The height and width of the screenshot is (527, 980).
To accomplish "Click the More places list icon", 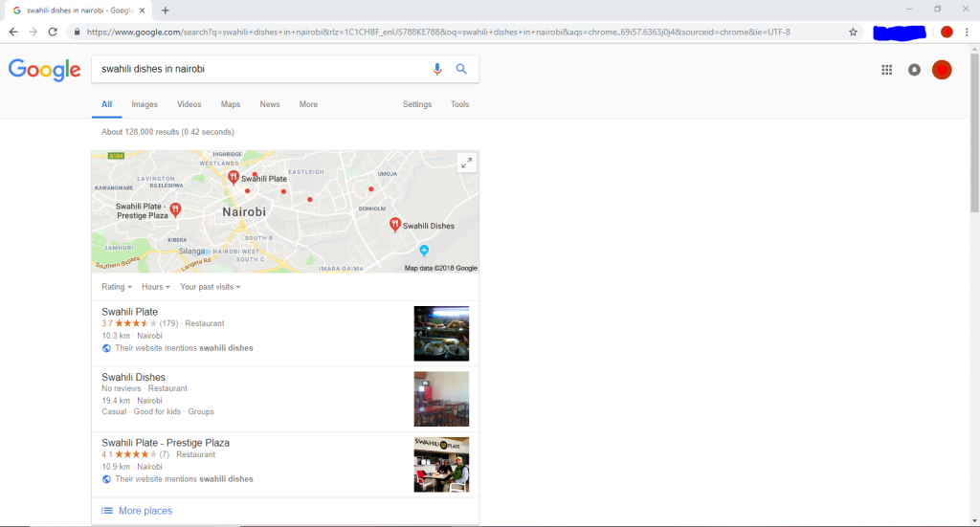I will click(107, 511).
